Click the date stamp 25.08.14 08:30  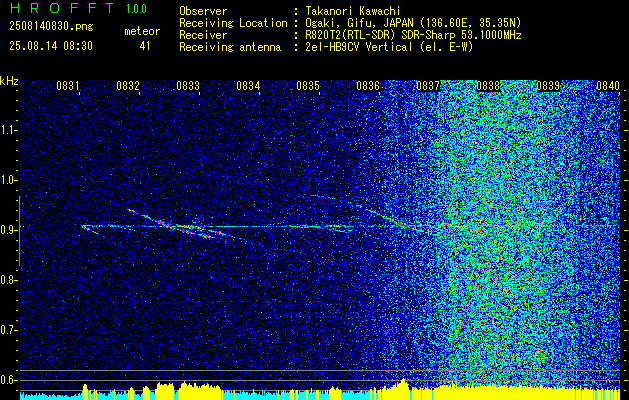(51, 46)
